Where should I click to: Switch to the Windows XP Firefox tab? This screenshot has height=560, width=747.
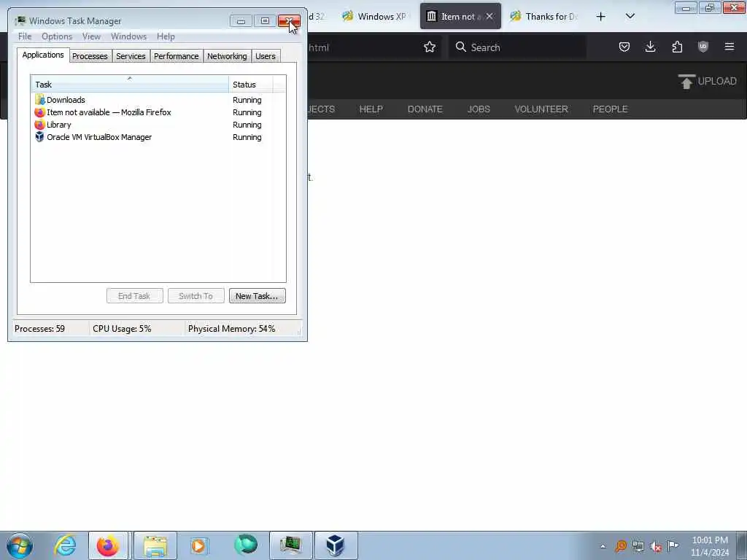[x=375, y=16]
